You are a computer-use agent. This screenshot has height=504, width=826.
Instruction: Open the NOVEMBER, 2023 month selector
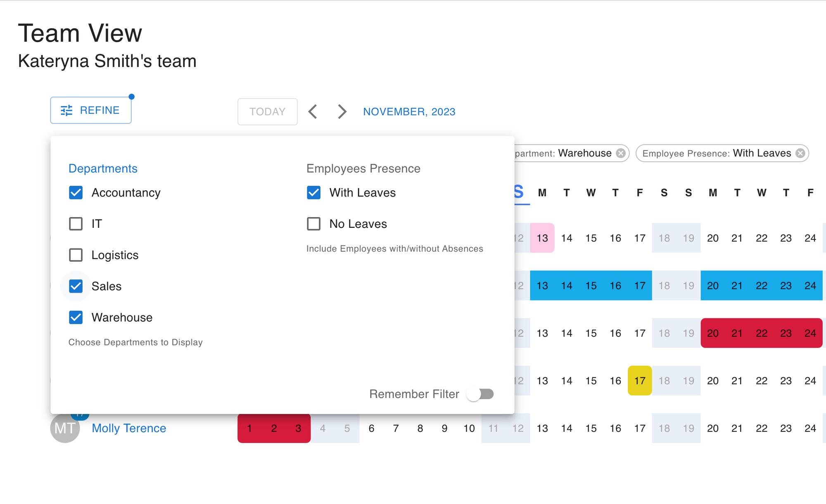click(x=409, y=111)
